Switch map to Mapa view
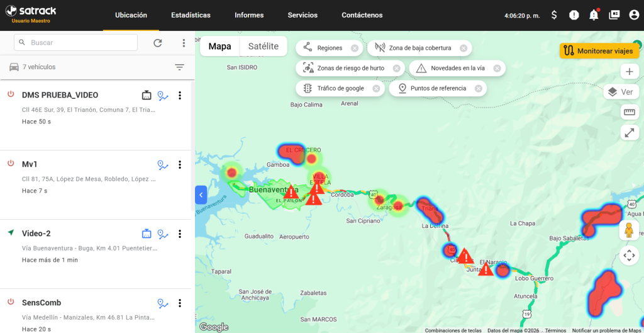 (219, 47)
